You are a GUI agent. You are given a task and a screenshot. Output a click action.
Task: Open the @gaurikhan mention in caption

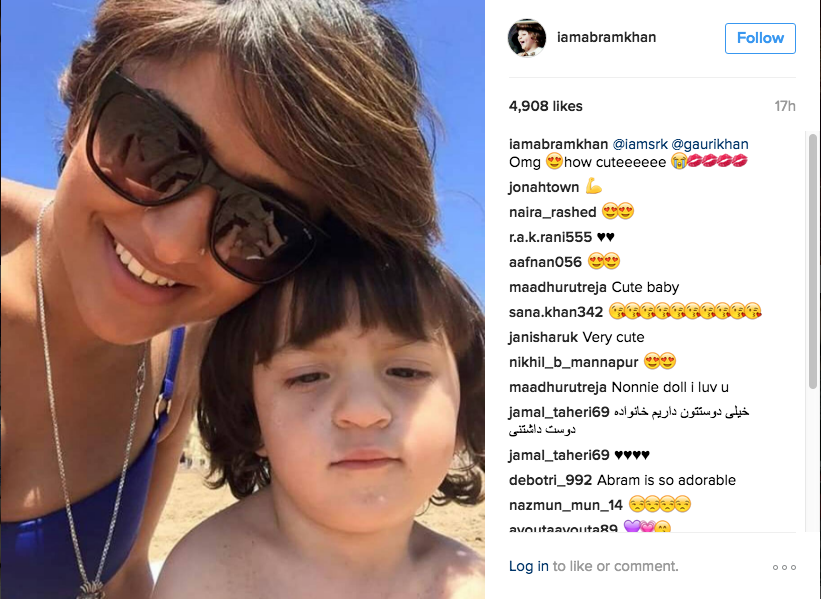pos(709,144)
